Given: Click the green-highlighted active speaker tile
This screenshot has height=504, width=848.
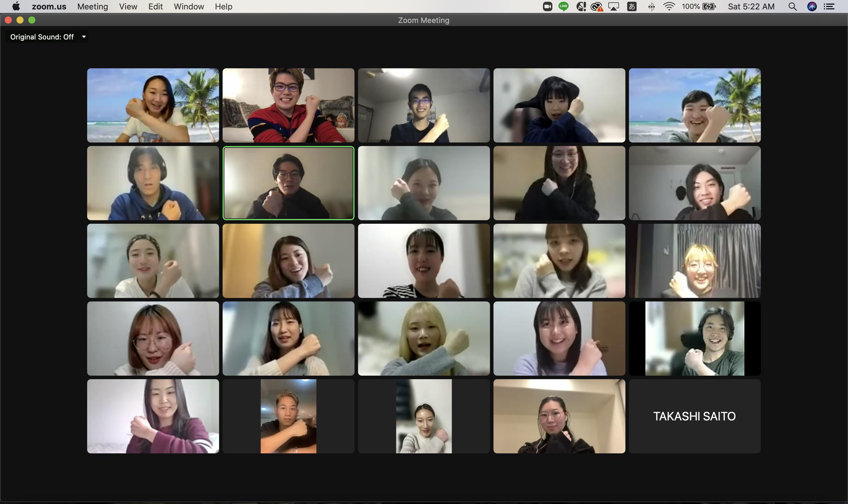Looking at the screenshot, I should 288,183.
